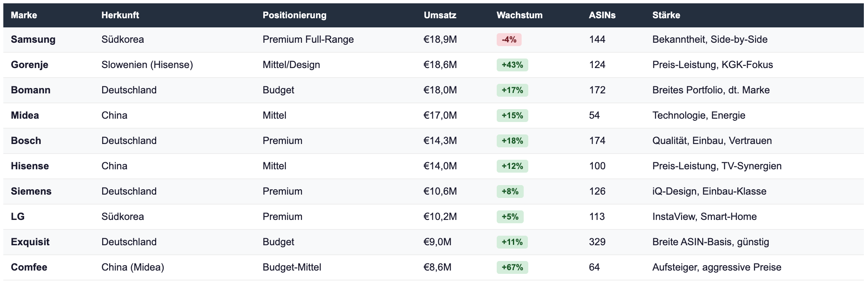Click the Positionierung column header
This screenshot has width=868, height=283.
point(294,15)
